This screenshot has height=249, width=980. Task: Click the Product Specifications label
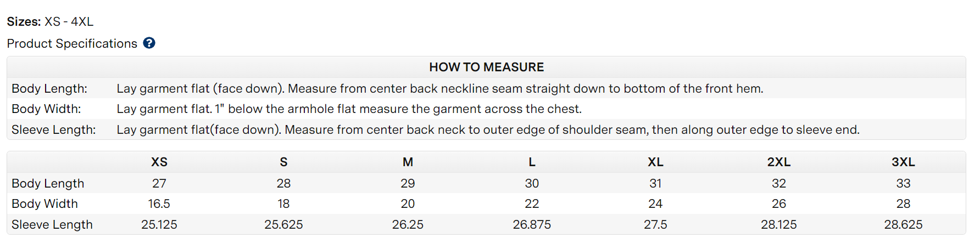72,43
